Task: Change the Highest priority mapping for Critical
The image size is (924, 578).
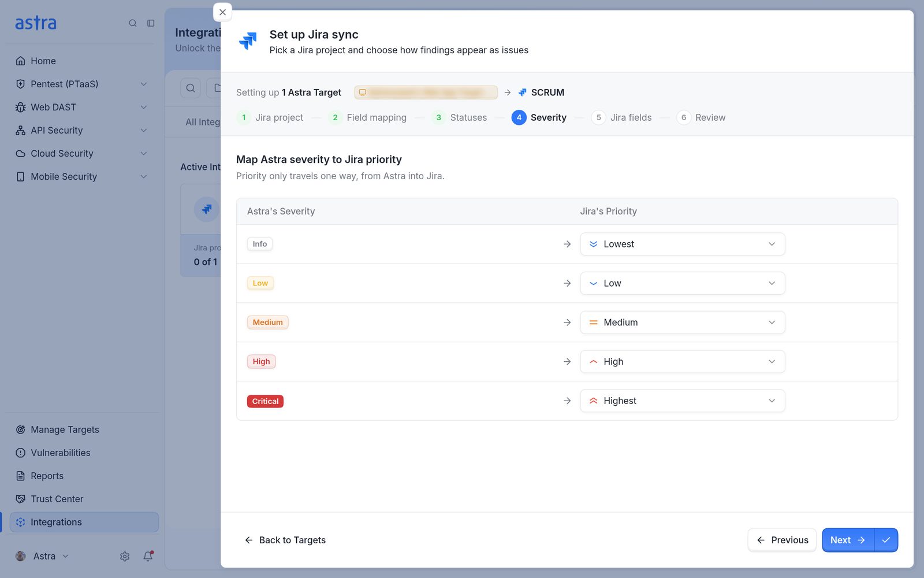Action: coord(683,401)
